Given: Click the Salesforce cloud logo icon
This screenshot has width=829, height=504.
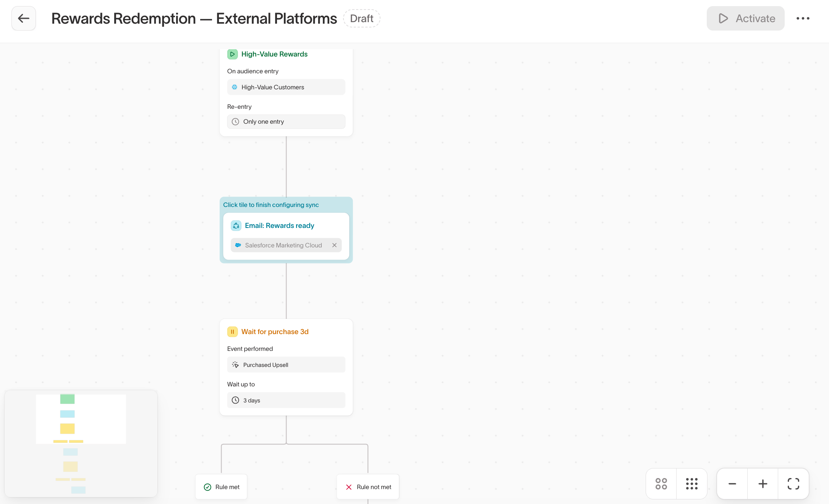Looking at the screenshot, I should click(238, 245).
